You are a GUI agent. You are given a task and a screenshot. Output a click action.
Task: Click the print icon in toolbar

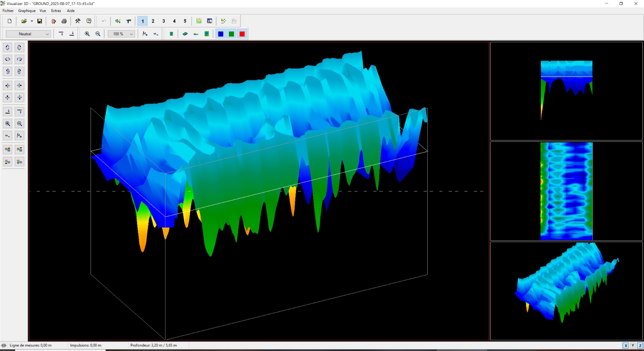[64, 21]
